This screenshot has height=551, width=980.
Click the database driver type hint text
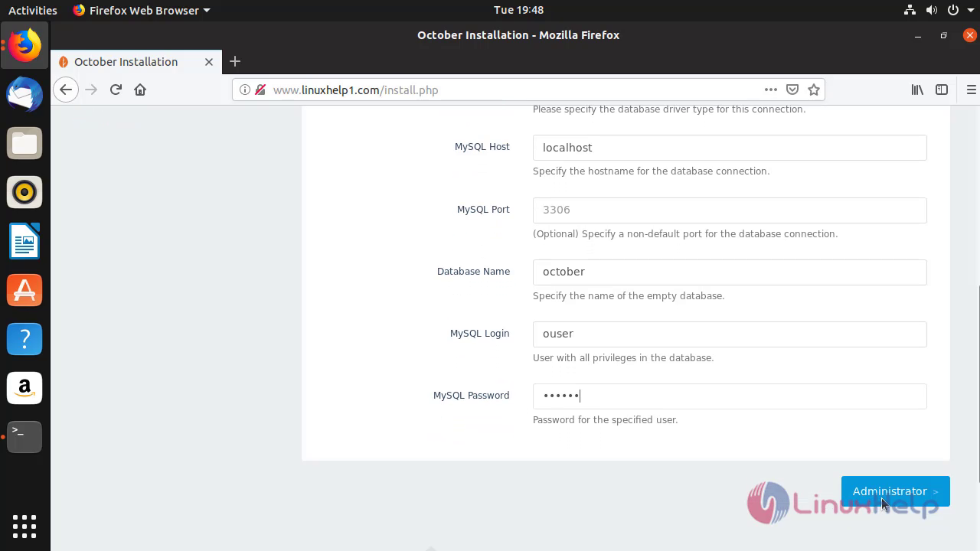(x=669, y=109)
